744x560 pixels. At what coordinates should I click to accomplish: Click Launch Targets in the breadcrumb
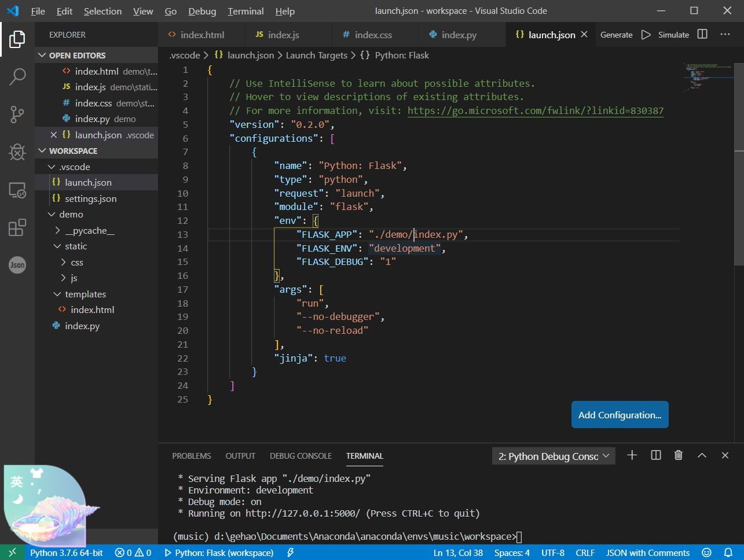click(x=316, y=55)
